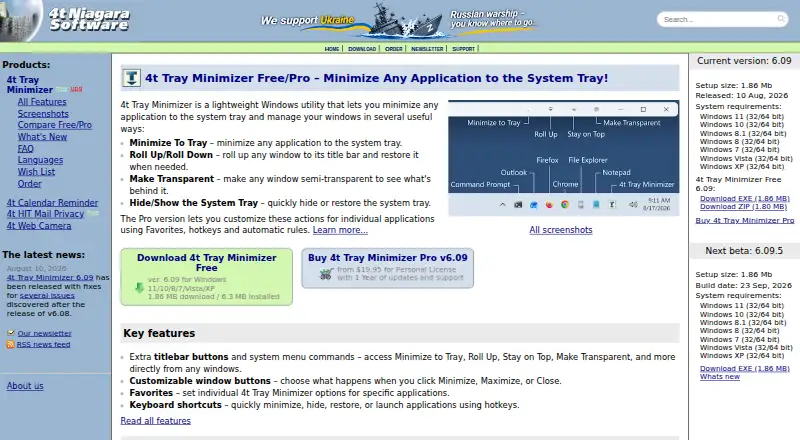800x440 pixels.
Task: Open 4t Tray Minimizer 6.09 news link
Action: point(50,278)
